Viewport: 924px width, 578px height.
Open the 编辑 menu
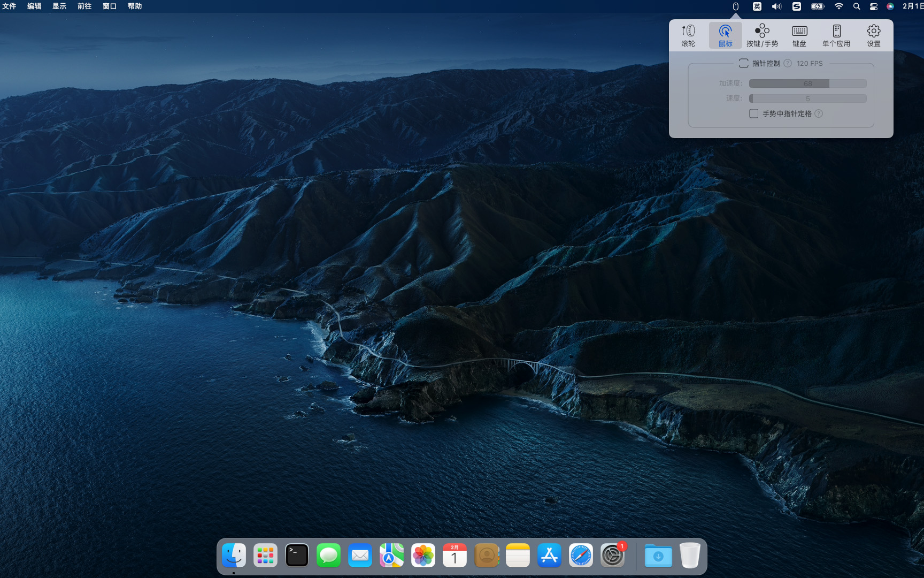coord(34,6)
